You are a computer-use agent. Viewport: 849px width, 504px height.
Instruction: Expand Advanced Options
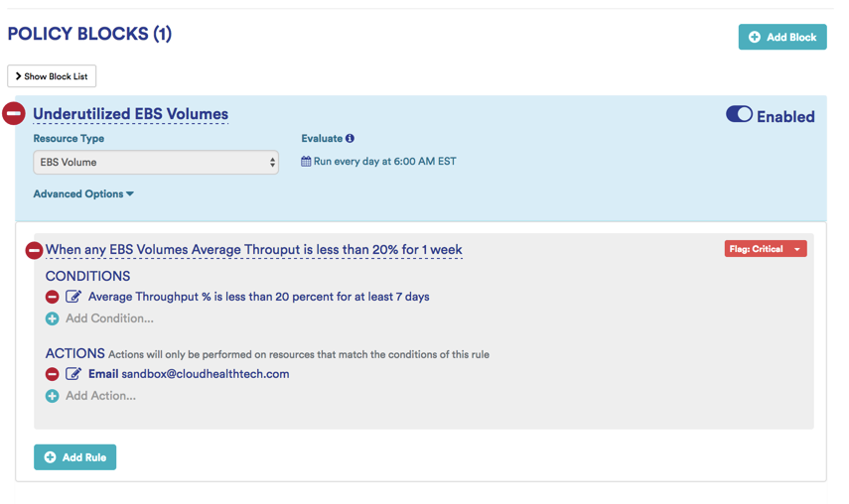83,194
